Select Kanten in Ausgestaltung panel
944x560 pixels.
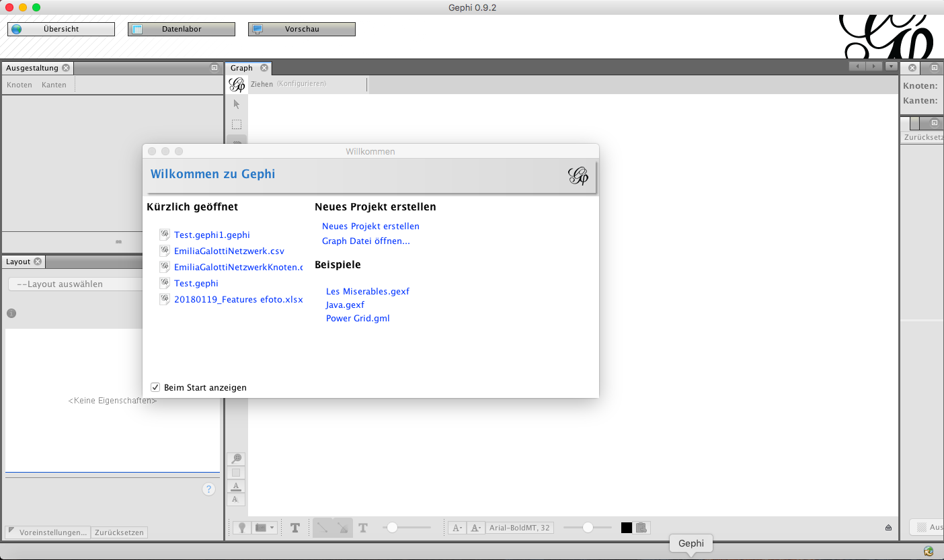coord(54,85)
